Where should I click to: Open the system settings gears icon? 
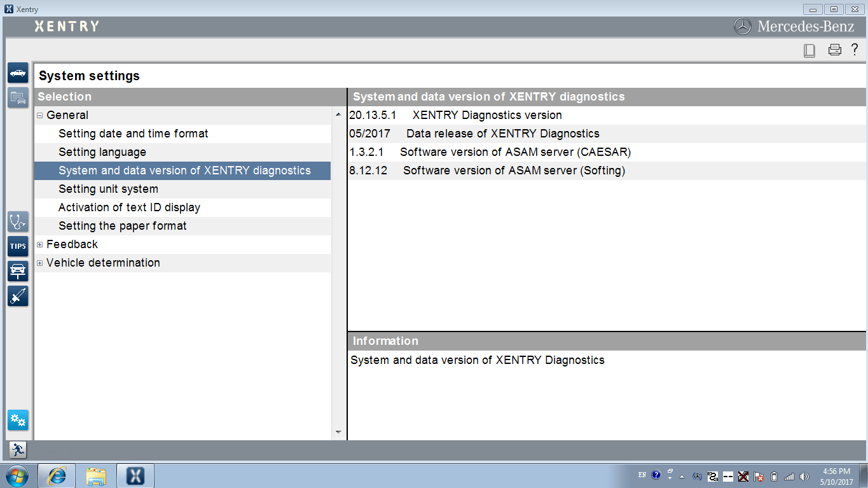[x=18, y=420]
